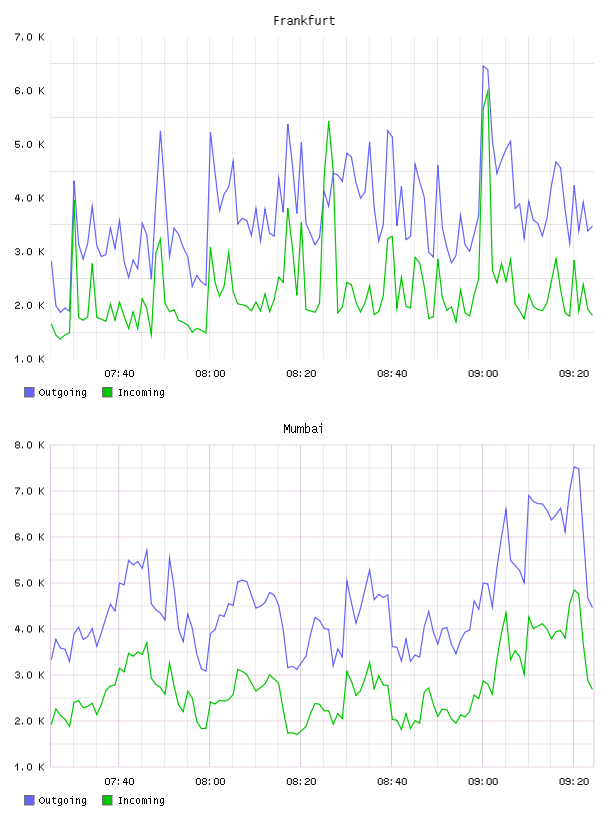Click the highest Incoming peak in Mumbai chart

(574, 590)
